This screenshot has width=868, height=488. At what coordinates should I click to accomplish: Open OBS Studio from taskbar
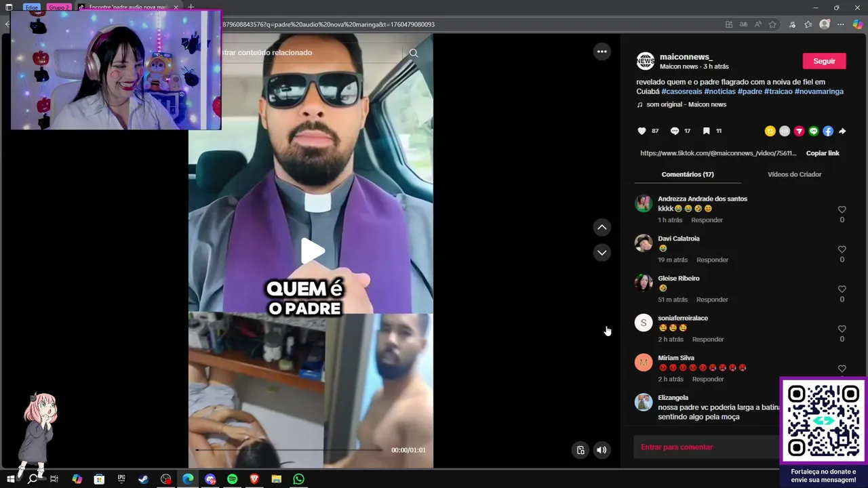(166, 479)
